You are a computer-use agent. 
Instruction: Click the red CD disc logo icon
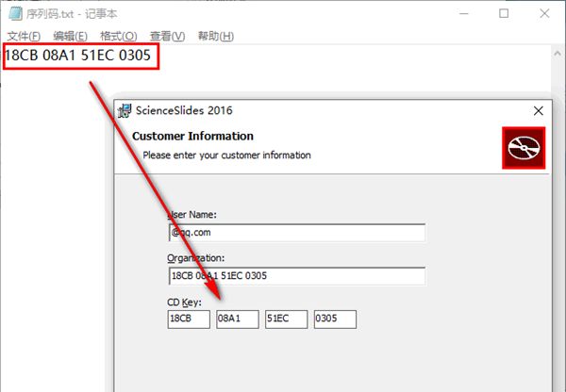[x=524, y=148]
